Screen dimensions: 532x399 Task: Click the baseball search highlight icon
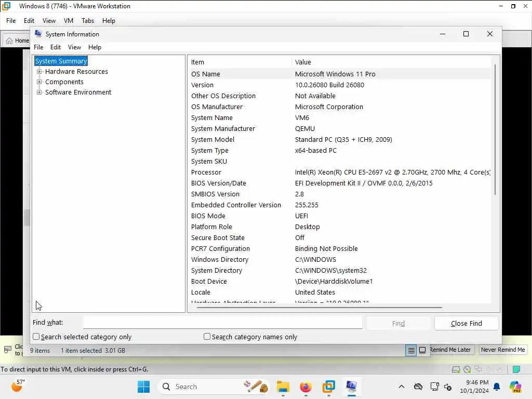click(x=256, y=387)
